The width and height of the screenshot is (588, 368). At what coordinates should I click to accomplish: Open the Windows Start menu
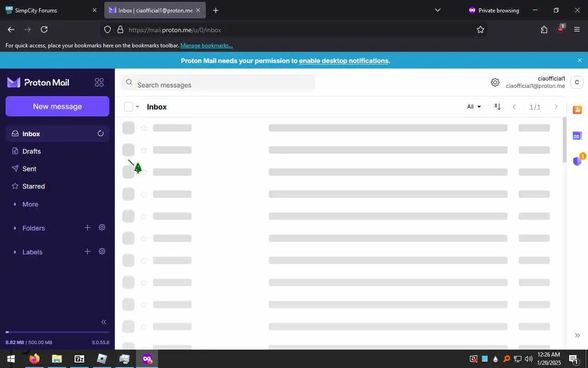(x=11, y=359)
